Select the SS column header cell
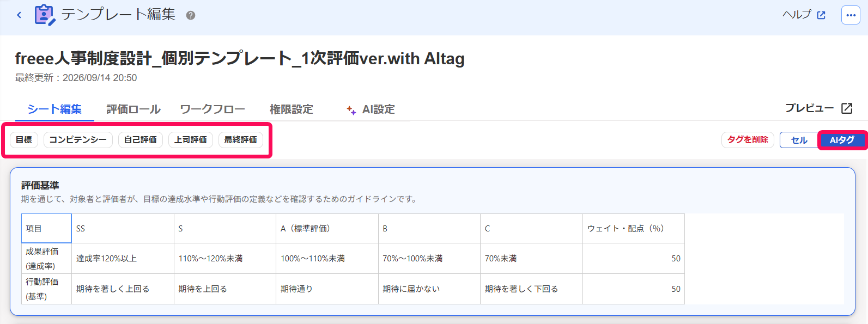Image resolution: width=868 pixels, height=324 pixels. [123, 228]
